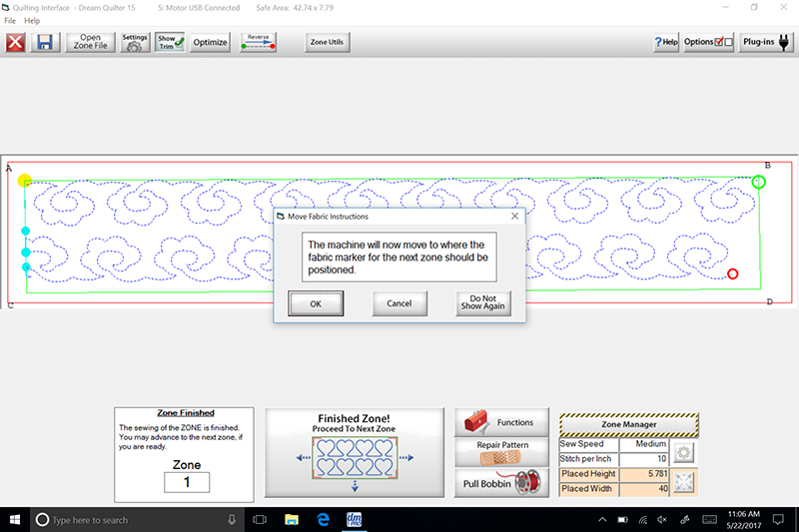The image size is (799, 532).
Task: Click the Pull Bobbin button
Action: [x=501, y=483]
